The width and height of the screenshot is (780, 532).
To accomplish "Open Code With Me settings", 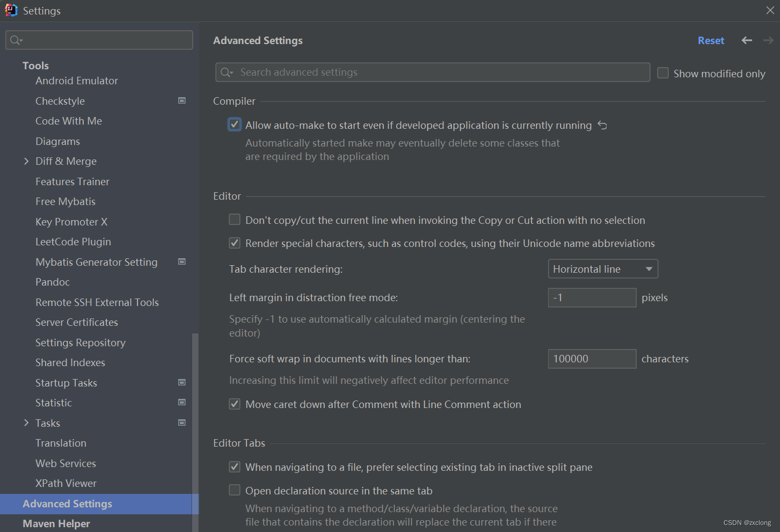I will tap(69, 121).
